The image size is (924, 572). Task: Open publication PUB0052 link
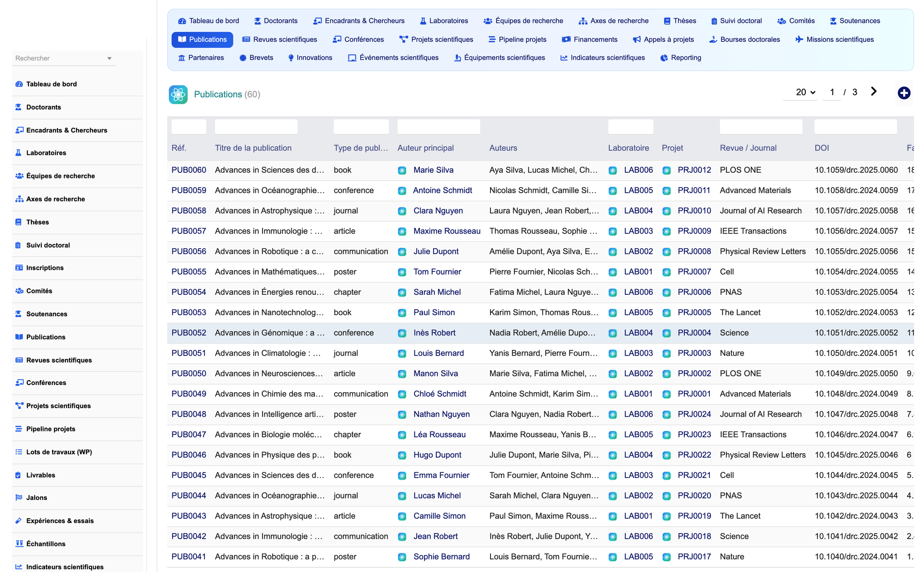click(x=189, y=333)
